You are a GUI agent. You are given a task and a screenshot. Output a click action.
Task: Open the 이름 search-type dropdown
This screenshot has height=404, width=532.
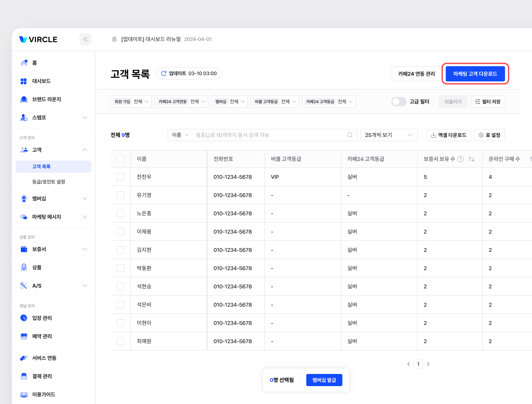click(x=180, y=135)
